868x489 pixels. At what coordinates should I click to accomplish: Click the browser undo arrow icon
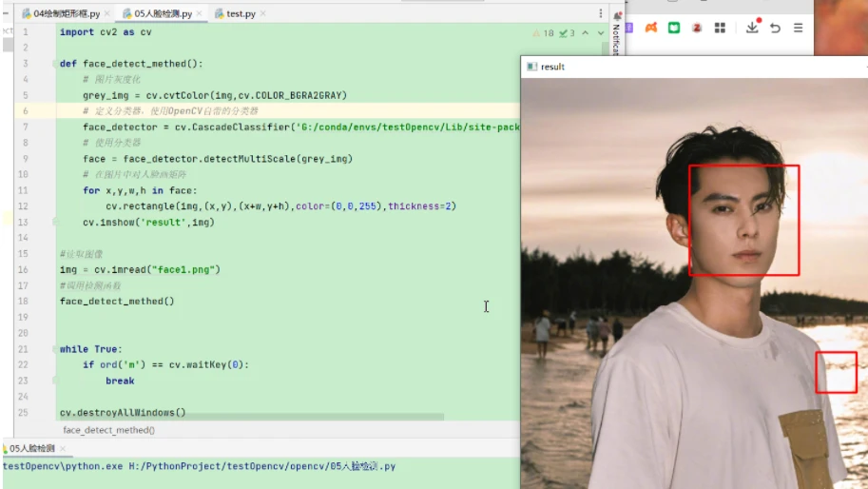(x=775, y=28)
